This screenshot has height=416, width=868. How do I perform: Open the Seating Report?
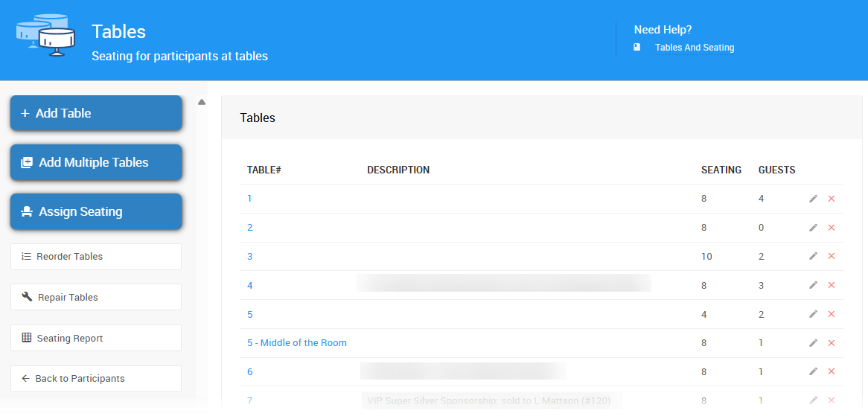point(96,338)
